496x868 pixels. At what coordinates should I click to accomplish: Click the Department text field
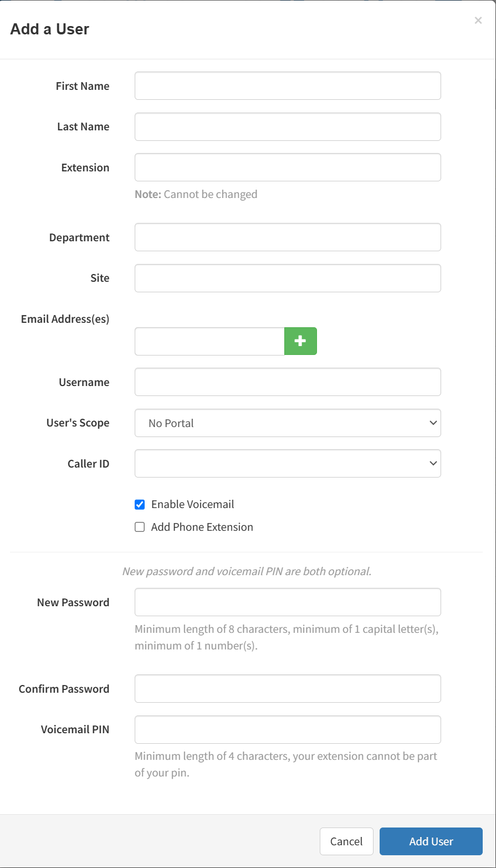coord(288,237)
